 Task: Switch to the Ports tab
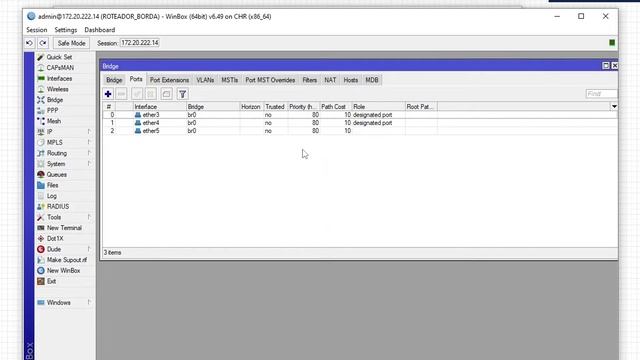pos(136,80)
